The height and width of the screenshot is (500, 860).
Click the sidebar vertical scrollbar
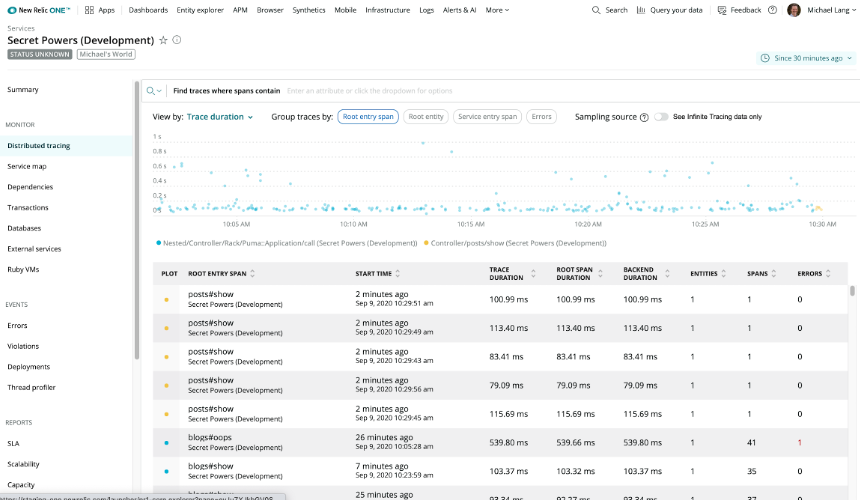tap(137, 219)
